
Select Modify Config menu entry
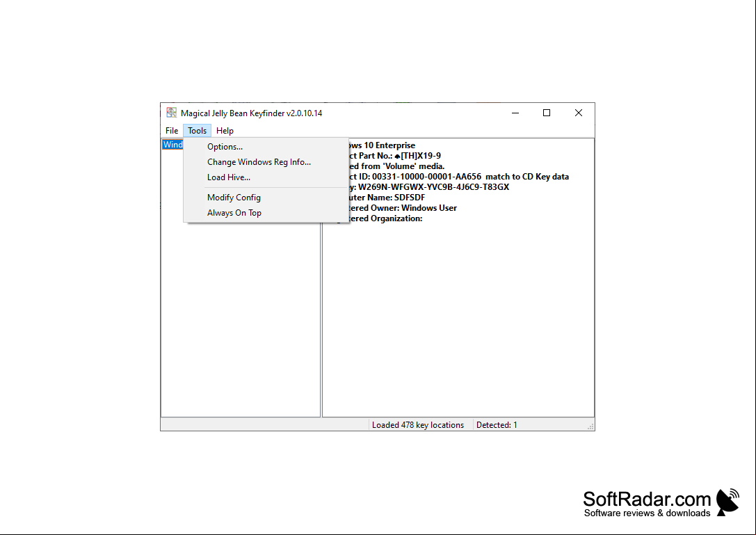(x=266, y=198)
